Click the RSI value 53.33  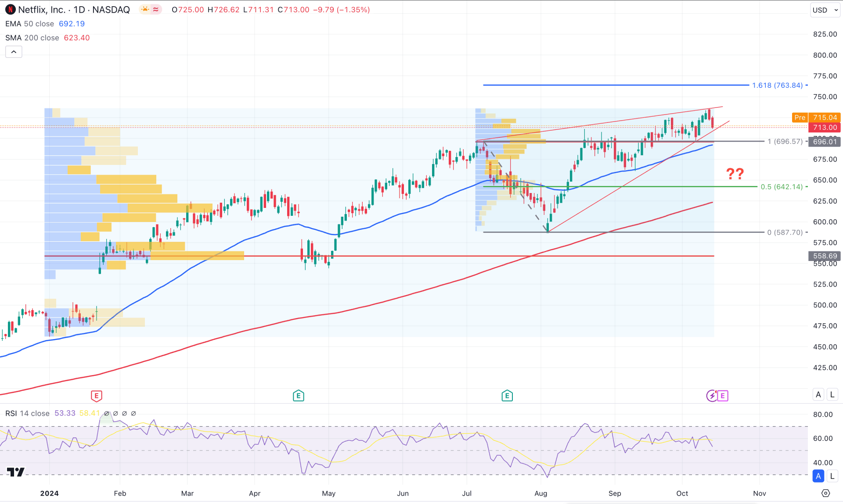click(x=65, y=413)
